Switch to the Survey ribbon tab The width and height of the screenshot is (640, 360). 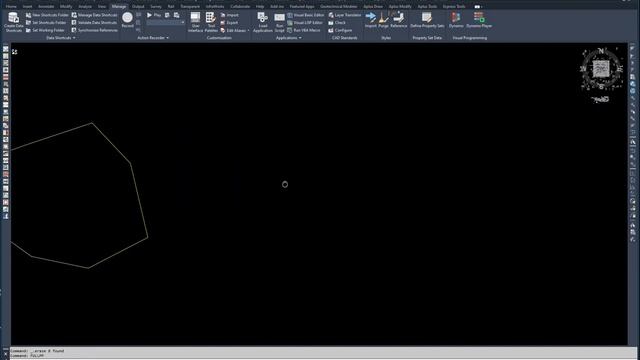pos(156,7)
